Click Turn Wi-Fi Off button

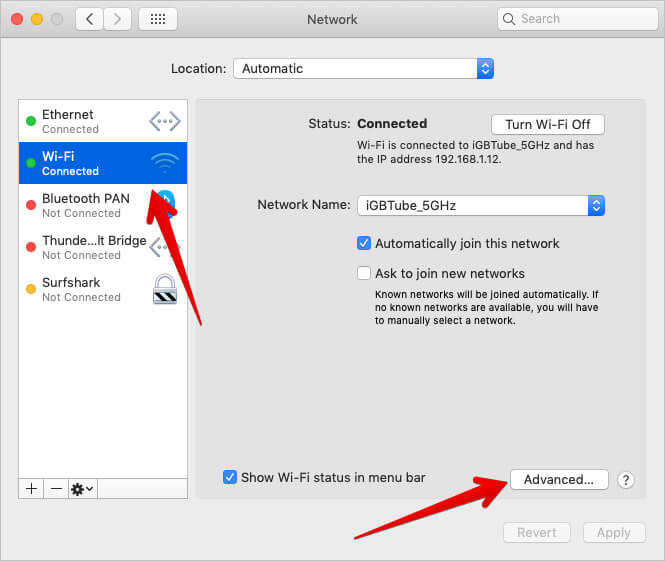(x=548, y=125)
